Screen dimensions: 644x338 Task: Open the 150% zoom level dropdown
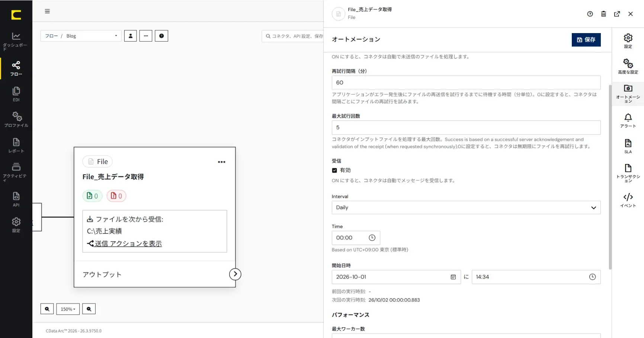(68, 309)
